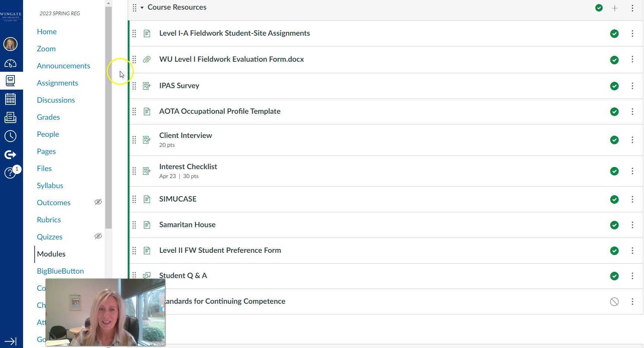The image size is (644, 348).
Task: Open the Calendar from the global navigation
Action: click(10, 99)
